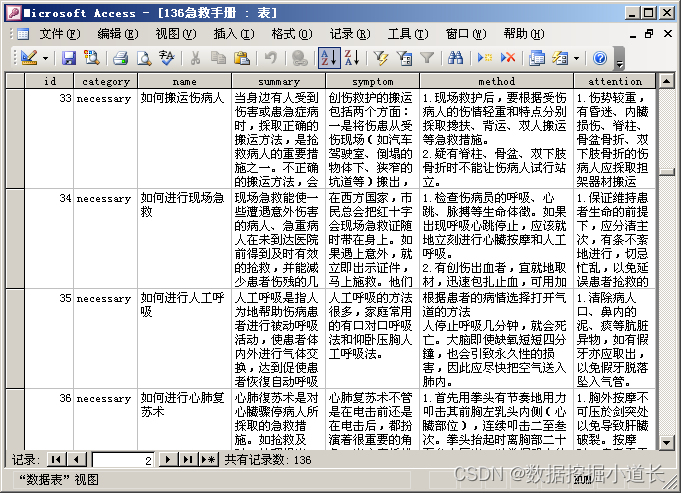Image resolution: width=681 pixels, height=493 pixels.
Task: Open the 视图(V) menu
Action: click(x=176, y=34)
